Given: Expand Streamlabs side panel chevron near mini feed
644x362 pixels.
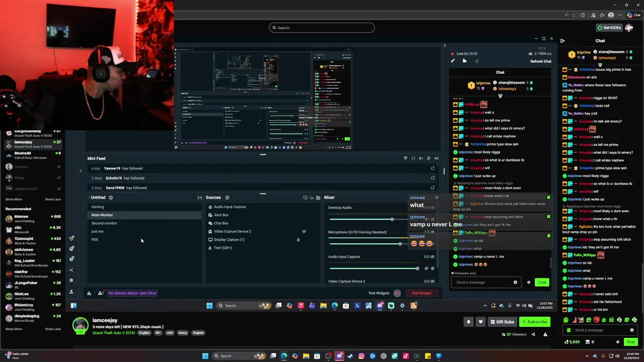Looking at the screenshot, I should coord(80,171).
